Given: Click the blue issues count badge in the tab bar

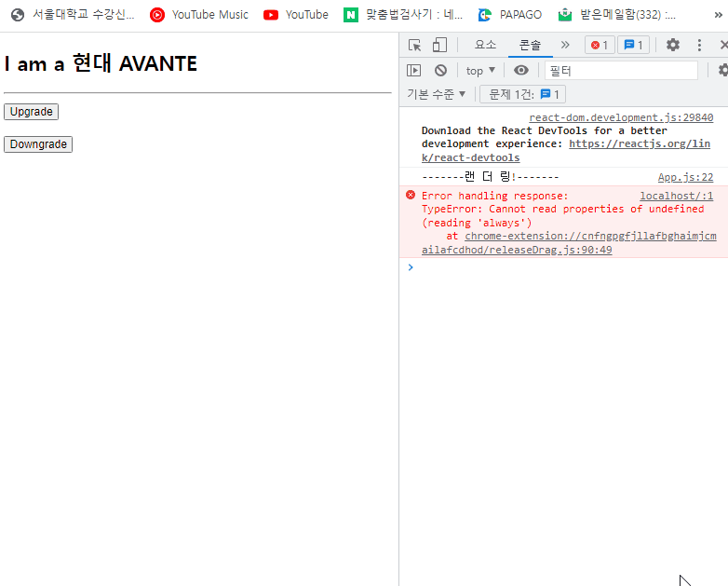Looking at the screenshot, I should (633, 45).
